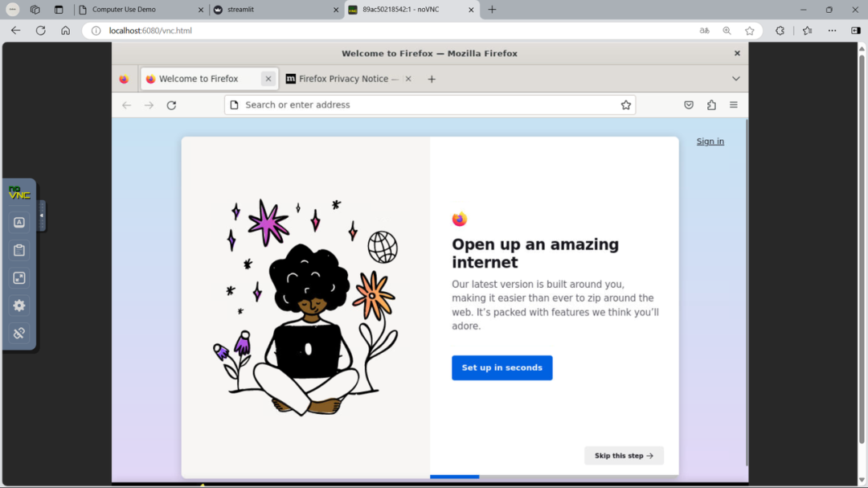868x488 pixels.
Task: Click the onboarding progress indicator bar
Action: coord(554,477)
